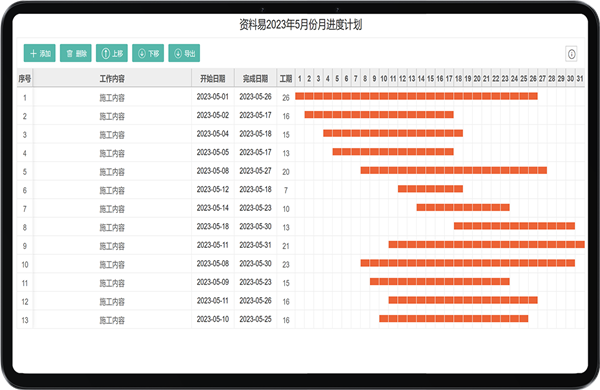
Task: Select the 工作内容 column header
Action: point(112,78)
